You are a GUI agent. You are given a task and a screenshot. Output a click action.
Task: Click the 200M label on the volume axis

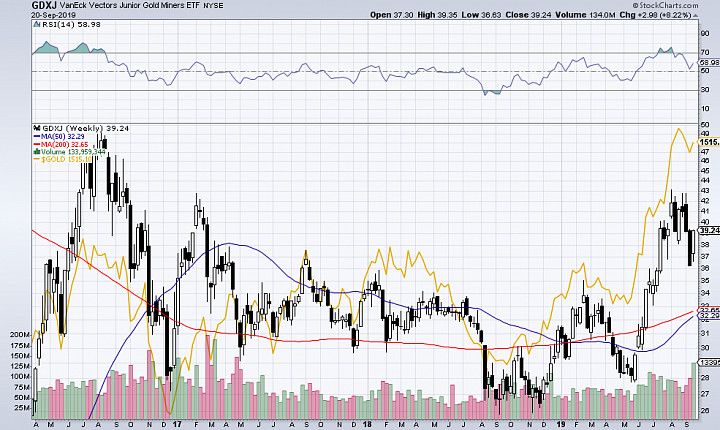20,335
